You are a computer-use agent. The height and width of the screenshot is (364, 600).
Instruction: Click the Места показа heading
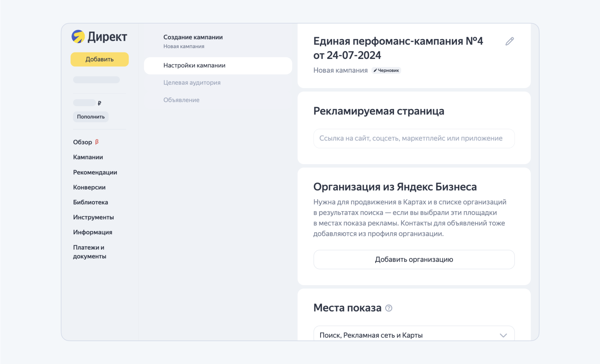pyautogui.click(x=347, y=308)
